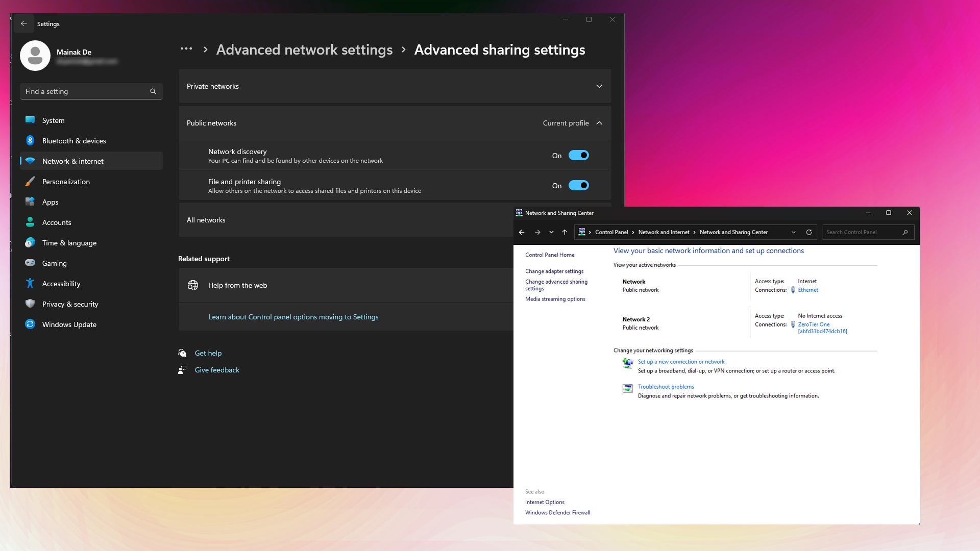Image resolution: width=980 pixels, height=551 pixels.
Task: Click Control Panel in address breadcrumb
Action: (x=611, y=232)
